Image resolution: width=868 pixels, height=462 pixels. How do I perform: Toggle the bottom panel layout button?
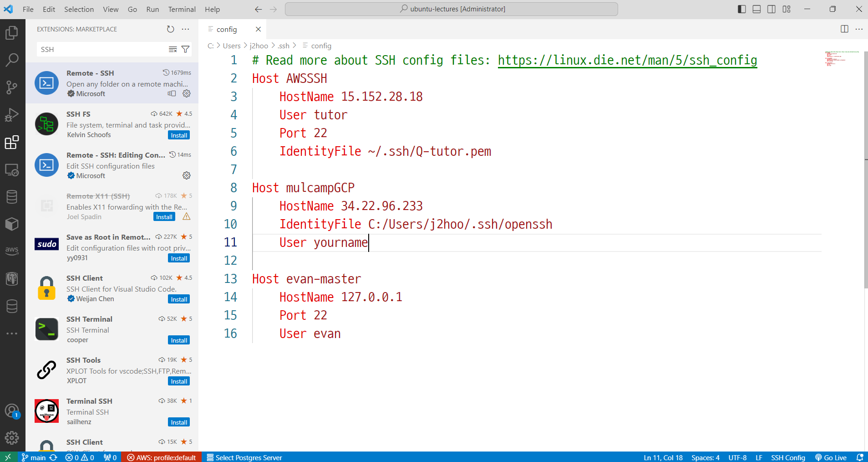coord(756,9)
